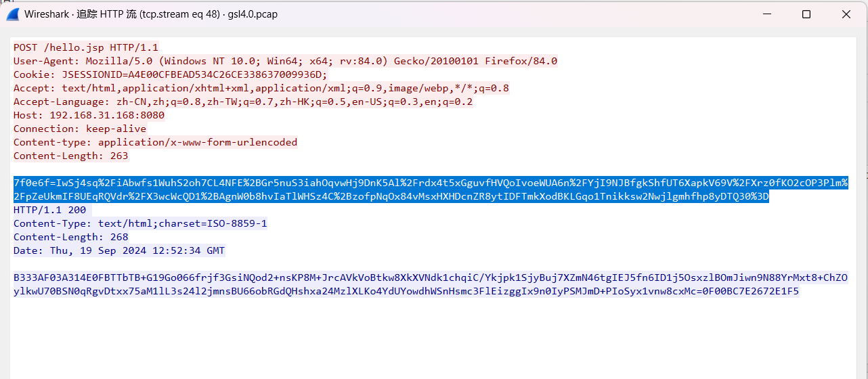Click the Accept-Language header line
The width and height of the screenshot is (868, 379).
tap(243, 102)
